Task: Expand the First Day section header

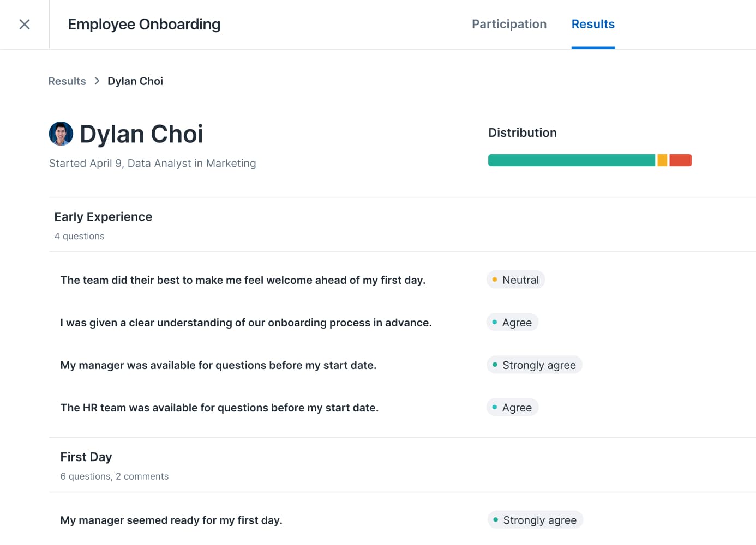Action: point(402,465)
